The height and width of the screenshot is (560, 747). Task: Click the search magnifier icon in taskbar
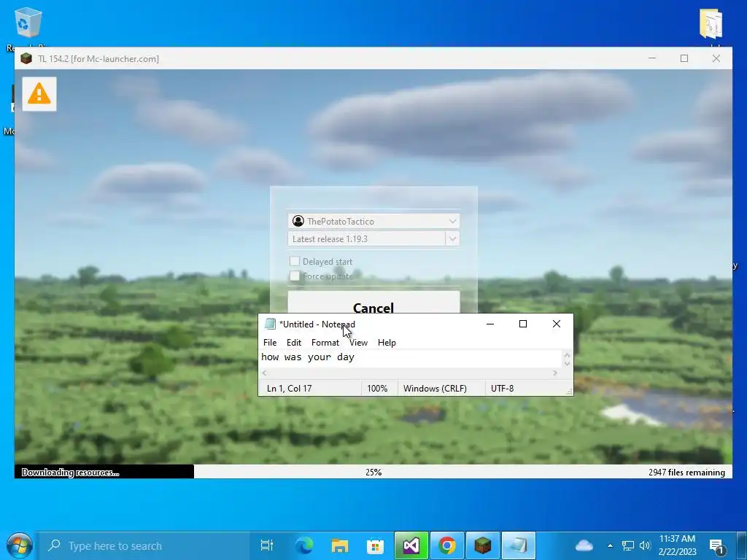54,545
